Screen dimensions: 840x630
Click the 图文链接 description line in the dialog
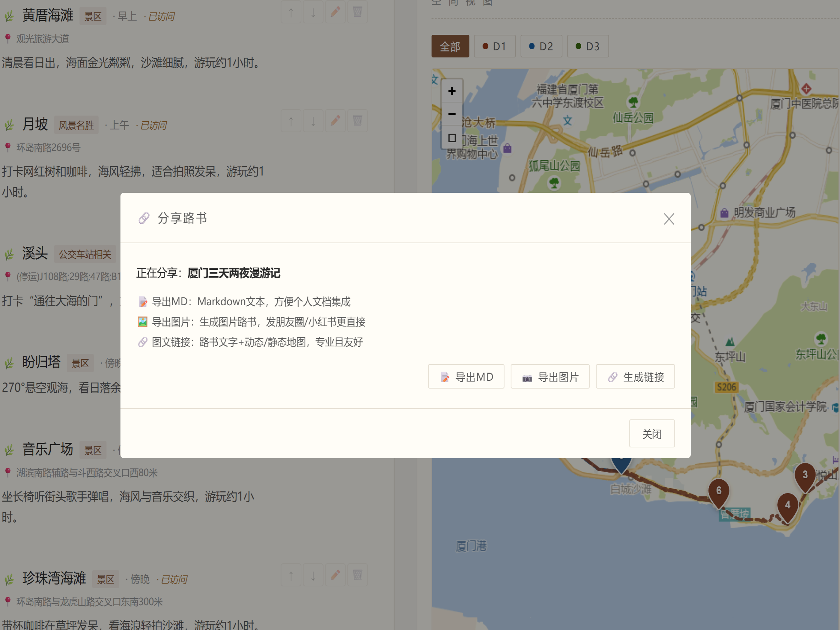tap(250, 342)
